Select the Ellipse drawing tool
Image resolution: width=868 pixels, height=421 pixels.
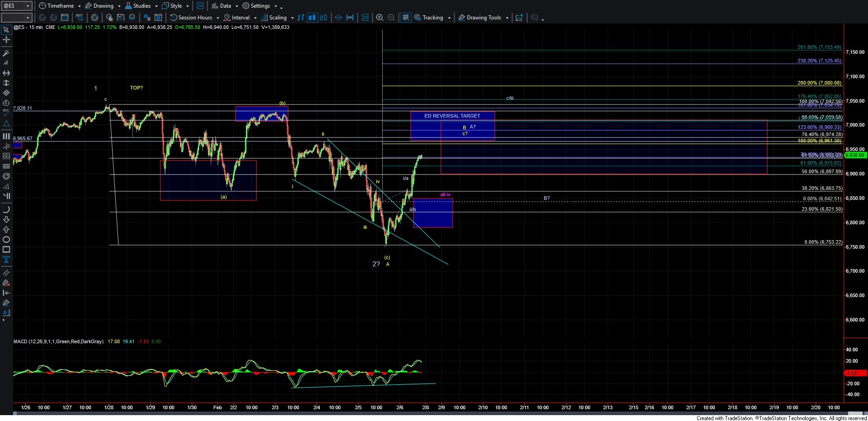coord(6,240)
